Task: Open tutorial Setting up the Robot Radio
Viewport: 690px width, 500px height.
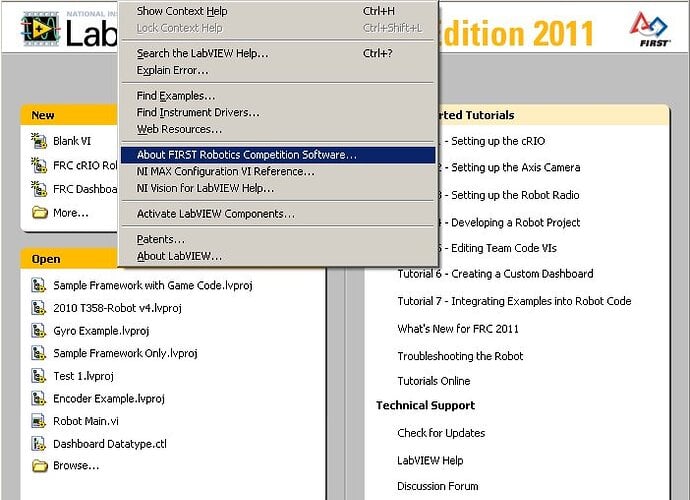Action: (509, 195)
